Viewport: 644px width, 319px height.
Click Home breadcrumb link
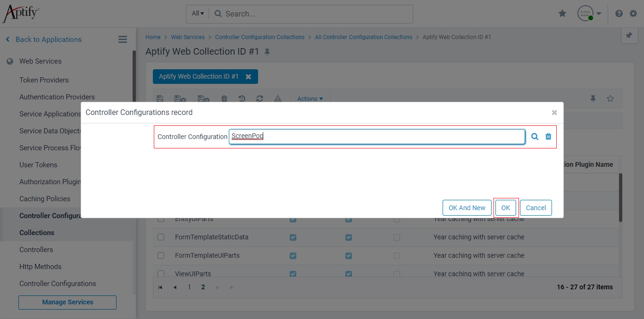click(153, 37)
